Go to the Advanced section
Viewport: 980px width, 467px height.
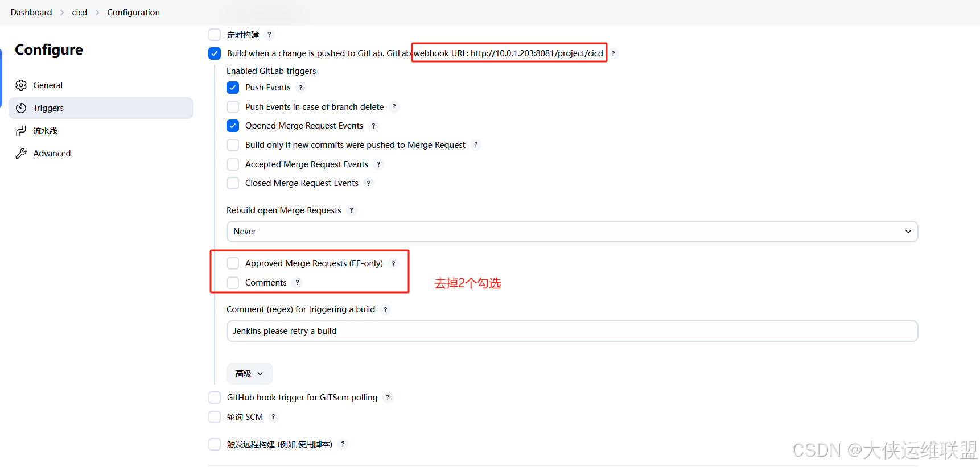[x=101, y=154]
